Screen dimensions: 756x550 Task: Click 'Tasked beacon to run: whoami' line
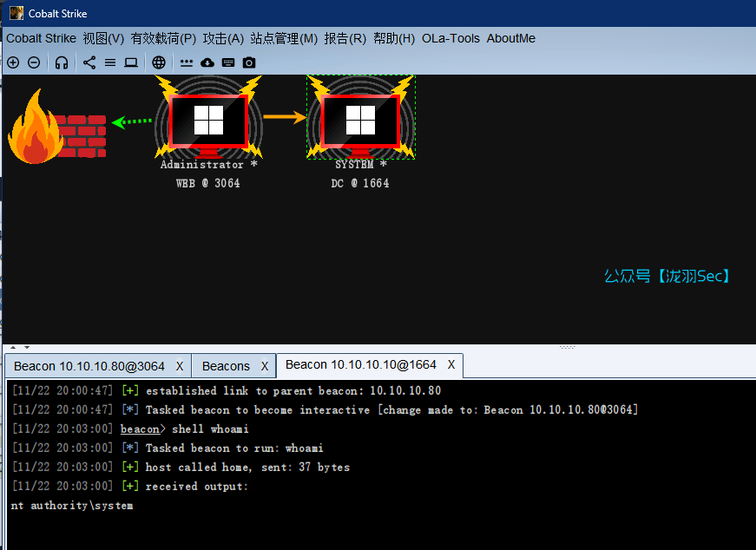(x=168, y=449)
